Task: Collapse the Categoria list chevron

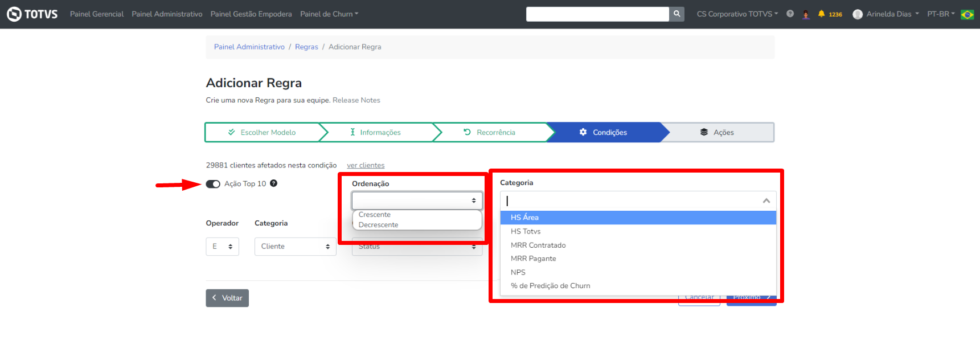Action: pyautogui.click(x=766, y=201)
